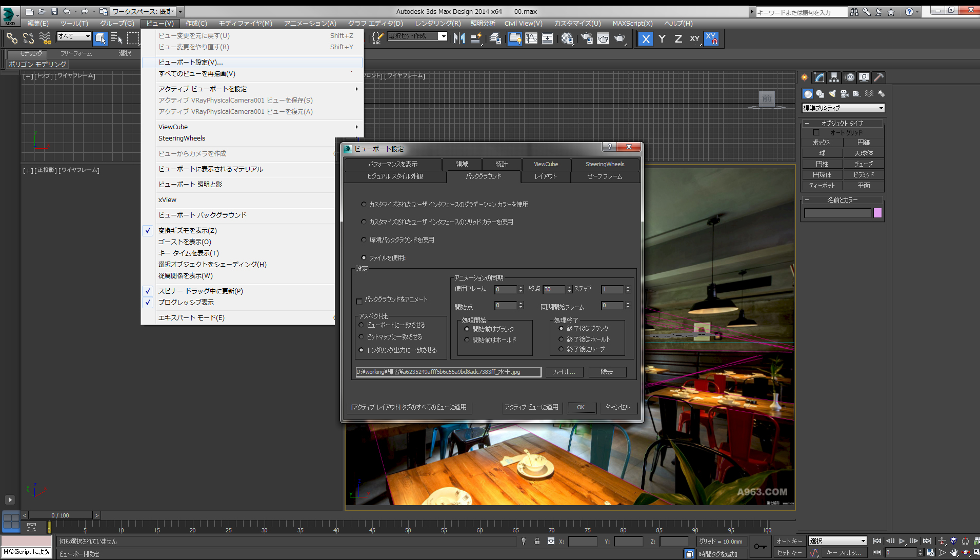Select the 環境バックグラウンドを使用 radio button
The width and height of the screenshot is (980, 560).
(x=364, y=239)
